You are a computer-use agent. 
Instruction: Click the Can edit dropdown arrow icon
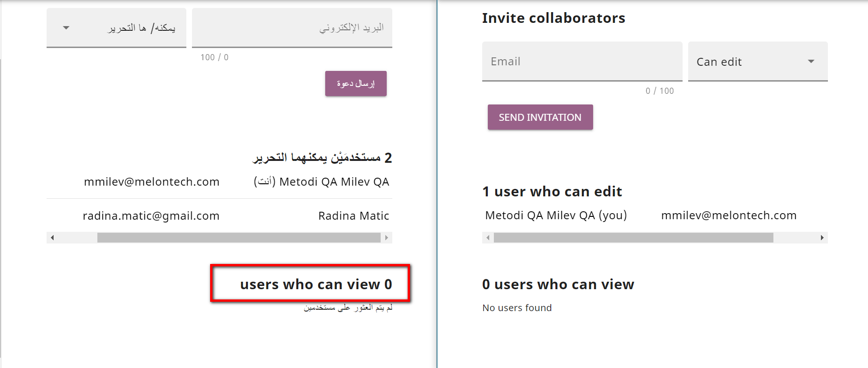[x=811, y=62]
